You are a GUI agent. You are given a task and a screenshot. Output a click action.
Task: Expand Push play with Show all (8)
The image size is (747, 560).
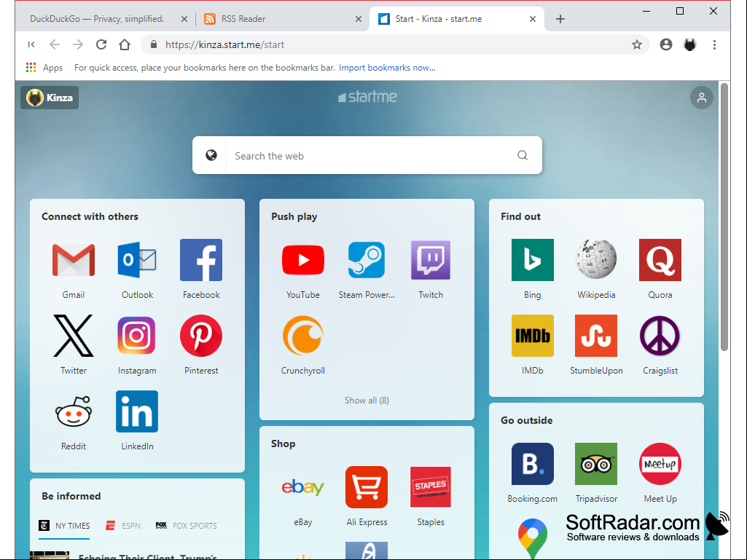coord(367,401)
